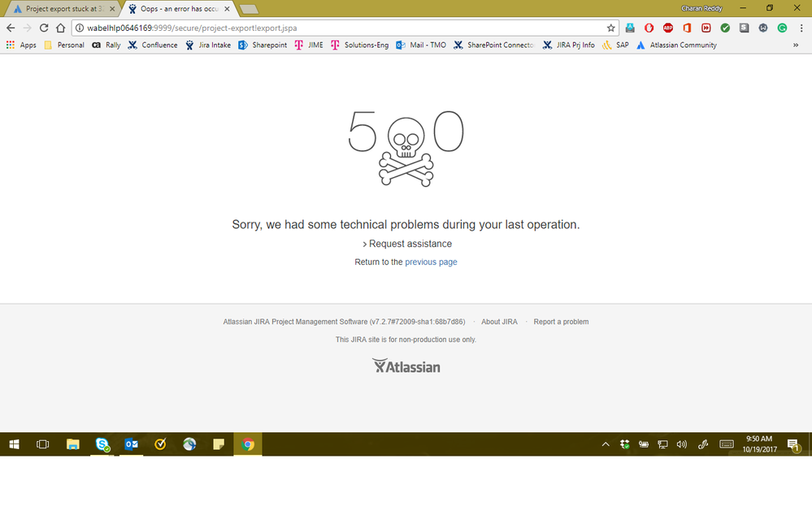
Task: Expand the Request assistance section
Action: click(x=406, y=244)
